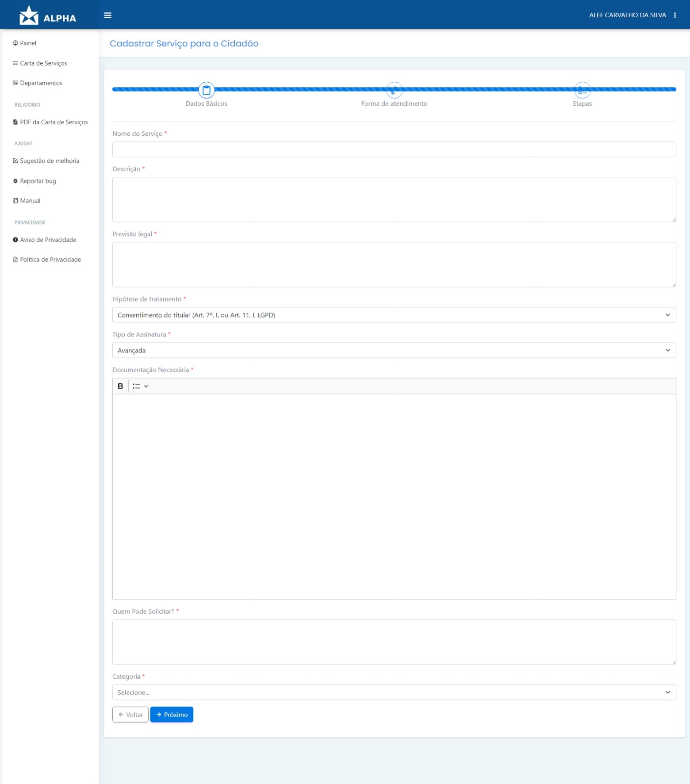Toggle bold in Documentação editor
The image size is (690, 784).
[120, 386]
